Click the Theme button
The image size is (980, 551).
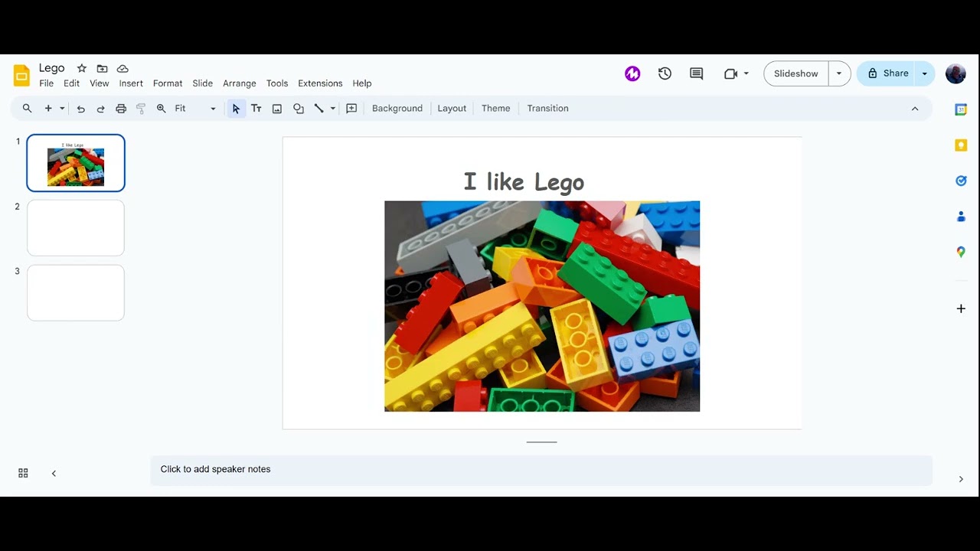click(496, 109)
